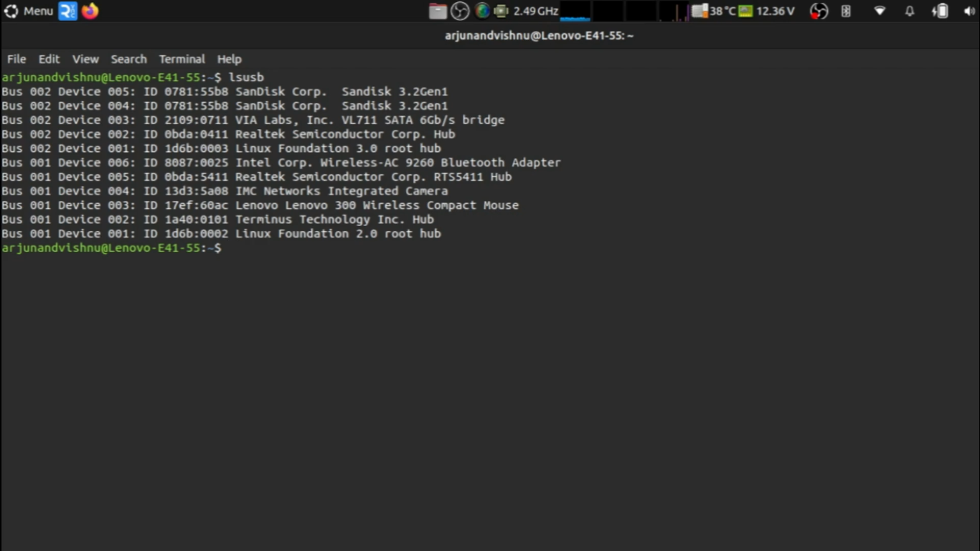Open the OBS Studio panel icon
This screenshot has width=980, height=551.
(x=460, y=11)
